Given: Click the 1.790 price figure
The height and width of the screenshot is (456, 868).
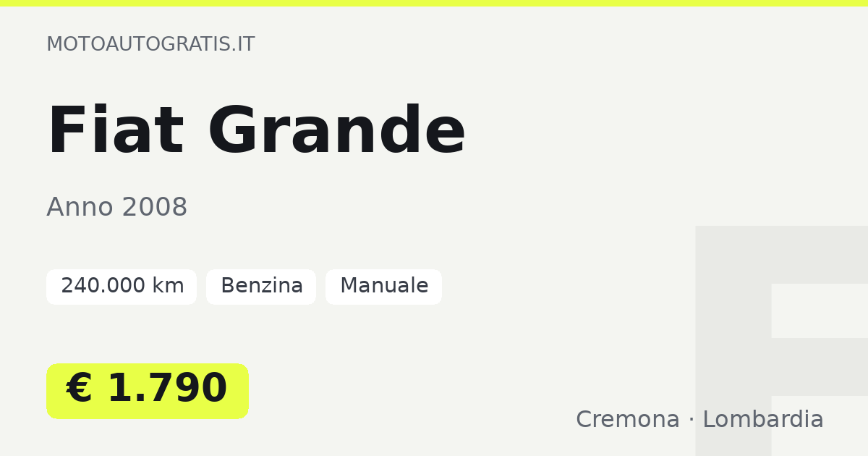Looking at the screenshot, I should click(167, 389).
